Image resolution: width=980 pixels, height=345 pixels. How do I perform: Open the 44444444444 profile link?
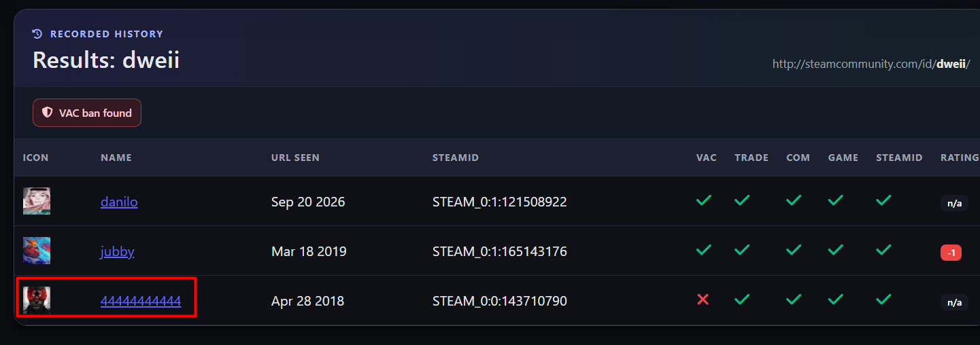tap(141, 300)
